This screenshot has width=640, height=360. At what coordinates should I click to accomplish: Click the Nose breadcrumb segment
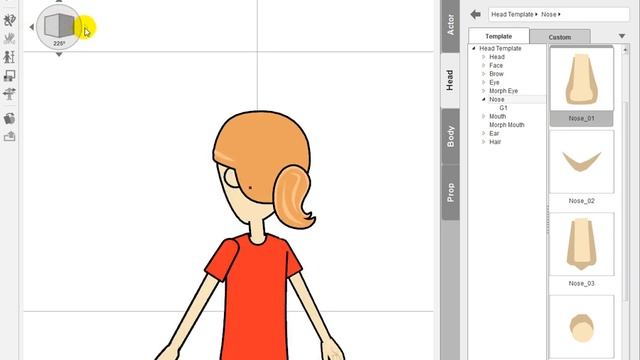[x=548, y=14]
